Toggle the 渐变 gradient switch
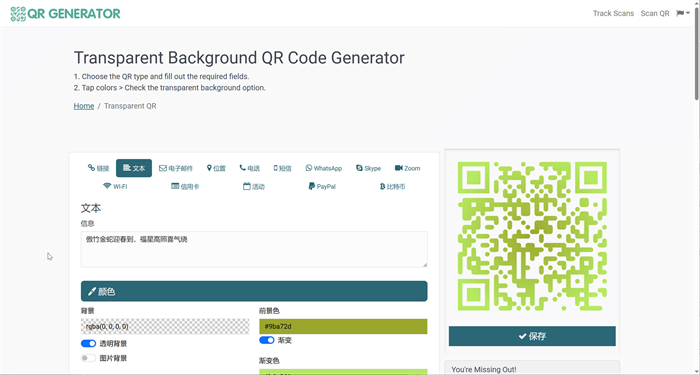The height and width of the screenshot is (375, 700). (267, 340)
